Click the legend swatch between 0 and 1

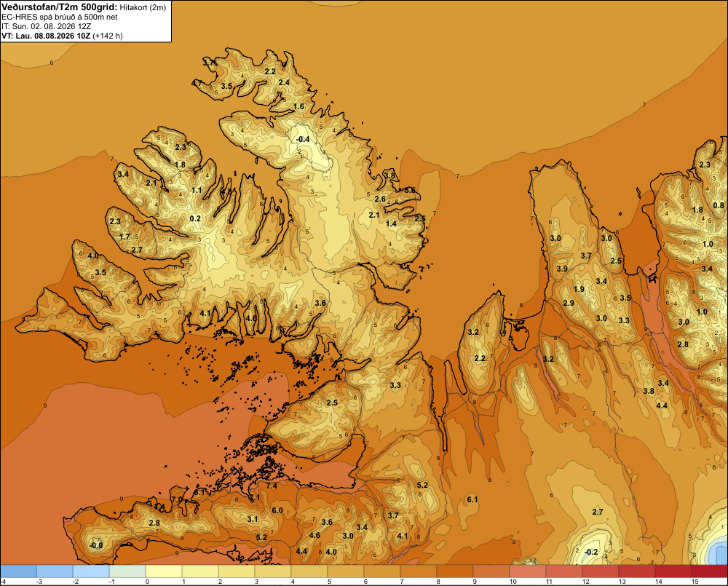click(164, 571)
